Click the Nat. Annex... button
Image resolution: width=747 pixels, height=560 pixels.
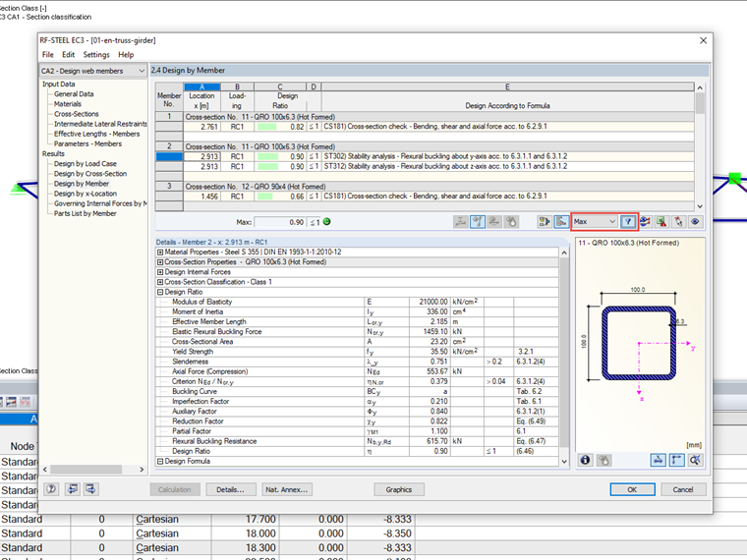coord(287,489)
